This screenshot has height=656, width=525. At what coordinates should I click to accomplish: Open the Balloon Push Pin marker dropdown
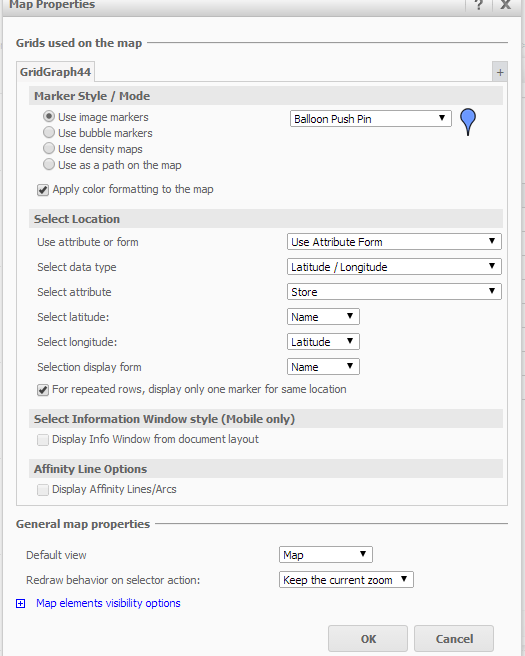(x=371, y=119)
